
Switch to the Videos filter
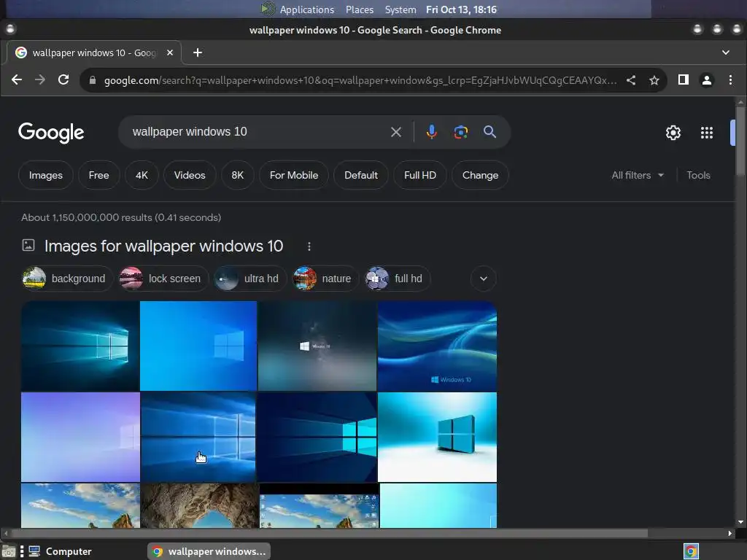pyautogui.click(x=190, y=175)
